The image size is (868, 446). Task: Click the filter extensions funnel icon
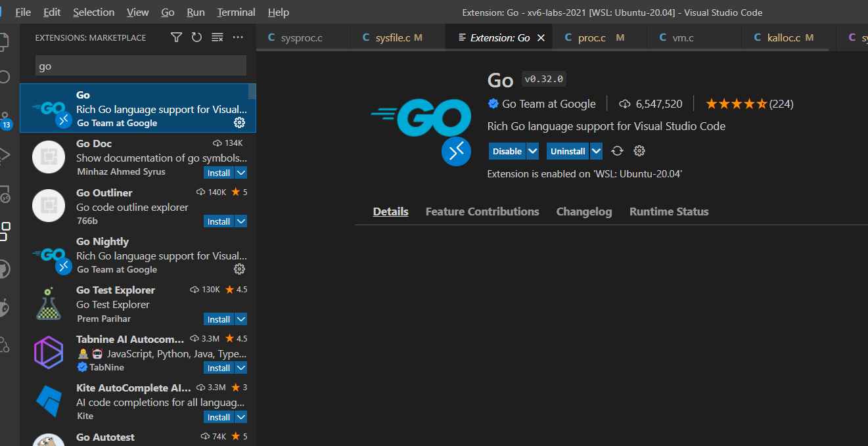point(176,37)
